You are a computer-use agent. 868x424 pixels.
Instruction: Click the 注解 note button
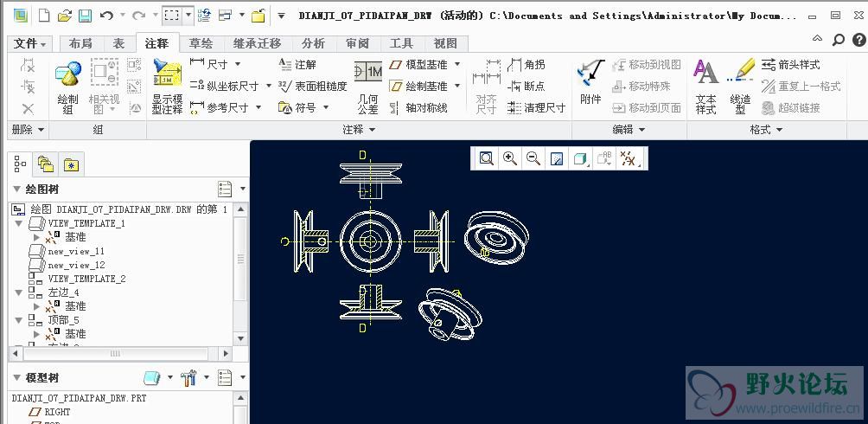click(x=297, y=64)
